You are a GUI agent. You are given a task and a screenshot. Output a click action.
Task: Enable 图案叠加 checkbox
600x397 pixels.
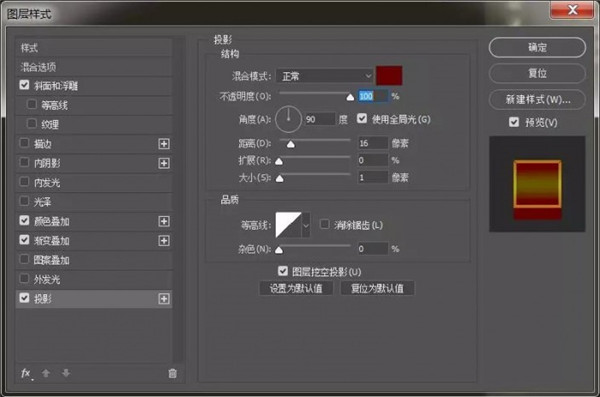[24, 259]
